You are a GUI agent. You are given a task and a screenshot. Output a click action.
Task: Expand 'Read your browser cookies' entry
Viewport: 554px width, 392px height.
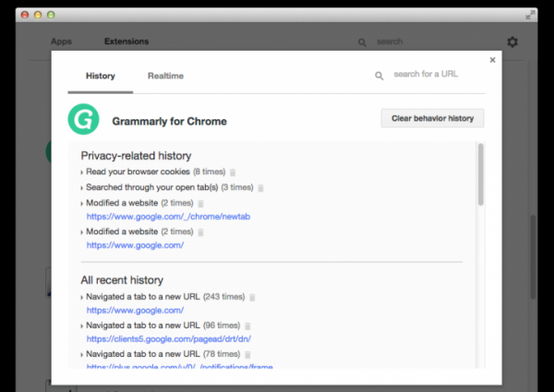coord(81,172)
